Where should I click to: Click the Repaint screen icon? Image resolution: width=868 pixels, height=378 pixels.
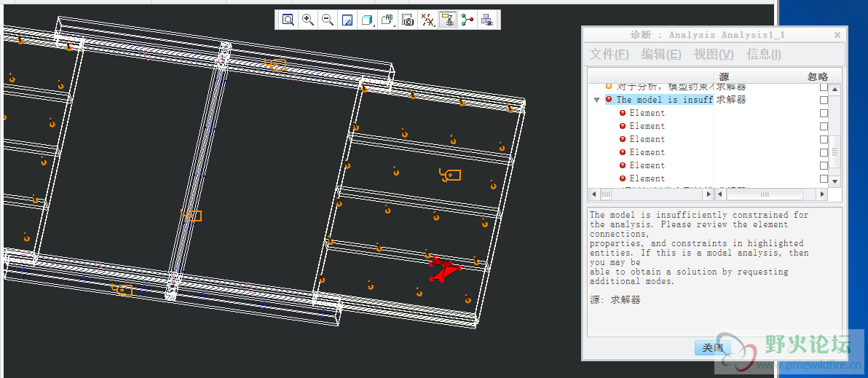click(x=347, y=20)
